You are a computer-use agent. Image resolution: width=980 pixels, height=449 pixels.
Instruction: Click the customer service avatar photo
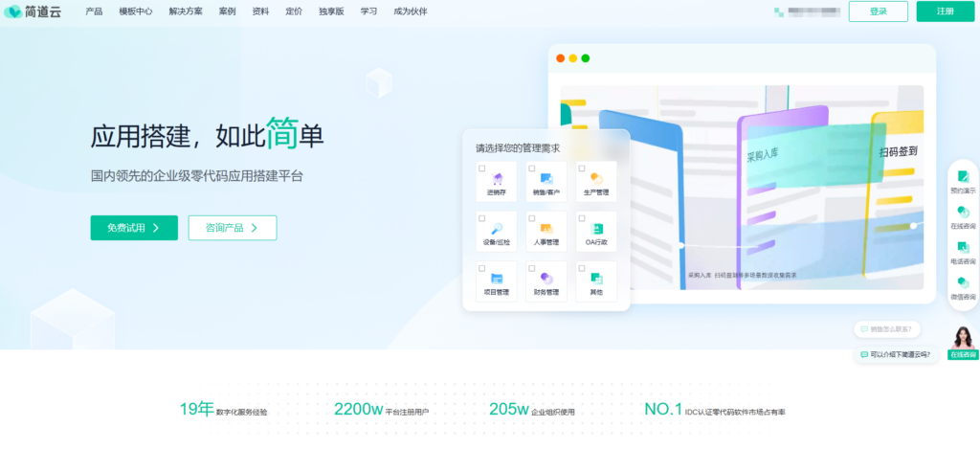click(x=963, y=337)
